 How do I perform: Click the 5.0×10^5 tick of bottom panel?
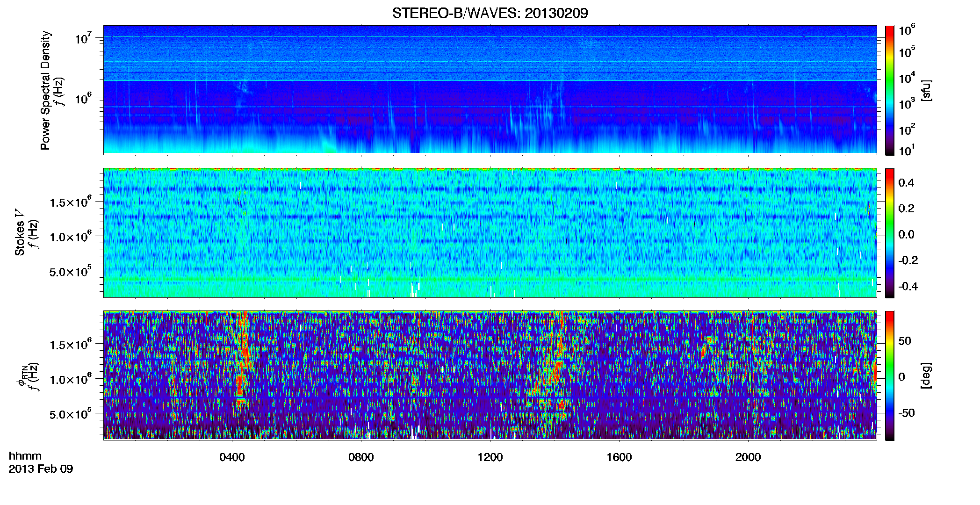pyautogui.click(x=70, y=414)
